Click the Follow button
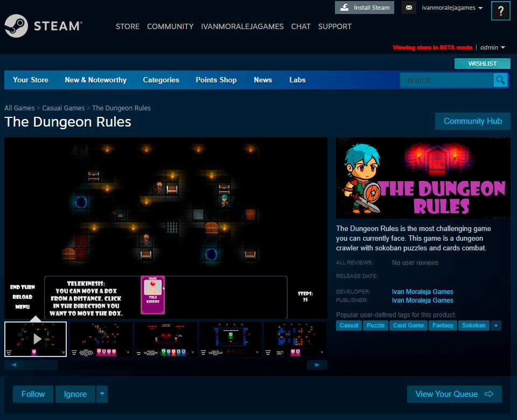The height and width of the screenshot is (420, 517). point(33,394)
